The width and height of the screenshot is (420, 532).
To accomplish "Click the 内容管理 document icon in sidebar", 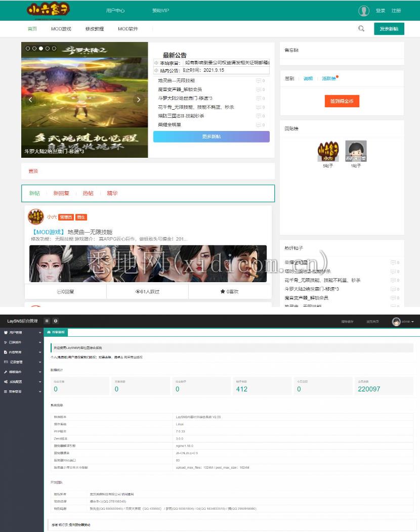I will pyautogui.click(x=6, y=352).
